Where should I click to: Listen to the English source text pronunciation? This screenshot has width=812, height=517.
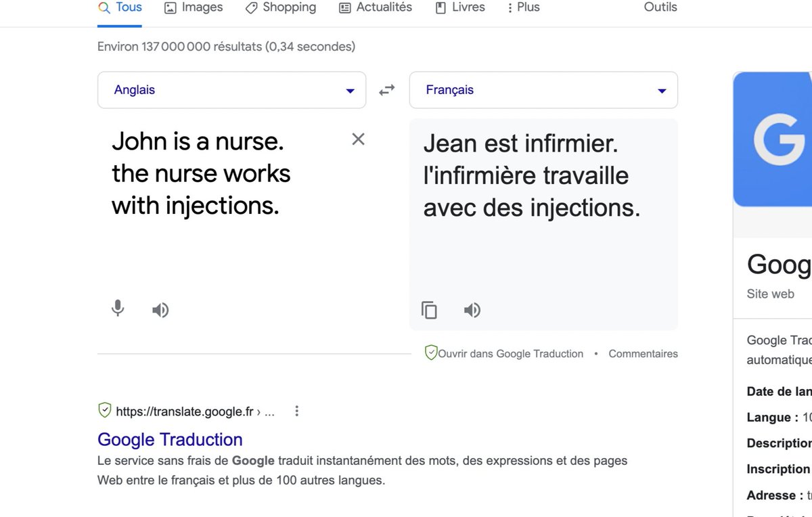[x=160, y=309]
